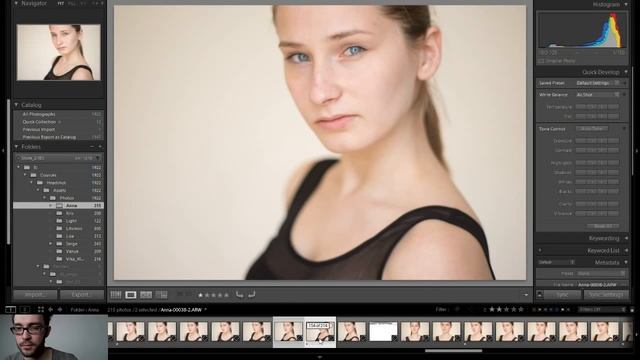Screen dimensions: 640x360
Task: Switch to Survey view in the toolbar
Action: coord(162,294)
